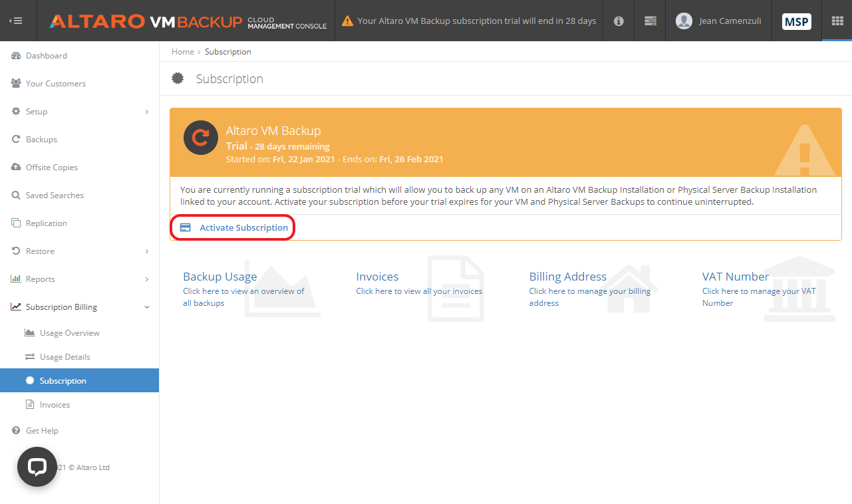Viewport: 852px width, 504px height.
Task: Open the live chat bubble widget
Action: click(x=37, y=467)
